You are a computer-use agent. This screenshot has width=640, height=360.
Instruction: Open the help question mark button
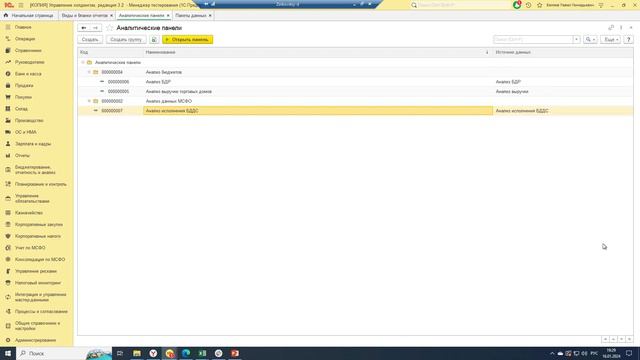[629, 40]
